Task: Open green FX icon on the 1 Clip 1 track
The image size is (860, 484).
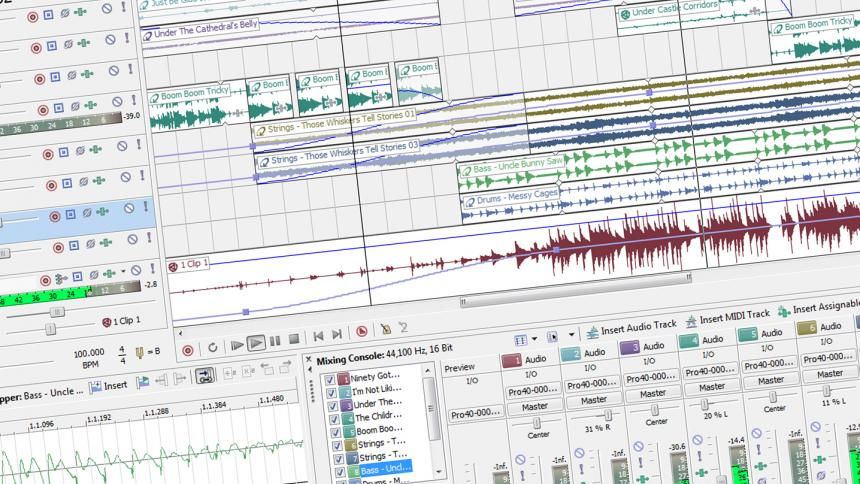Action: click(110, 273)
